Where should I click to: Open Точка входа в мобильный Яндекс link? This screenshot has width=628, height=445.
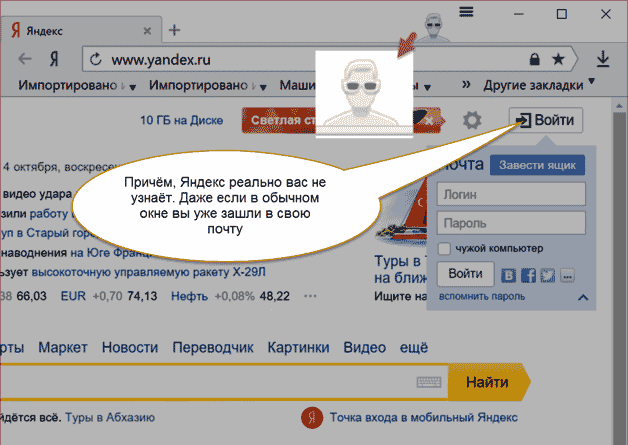coord(423,417)
